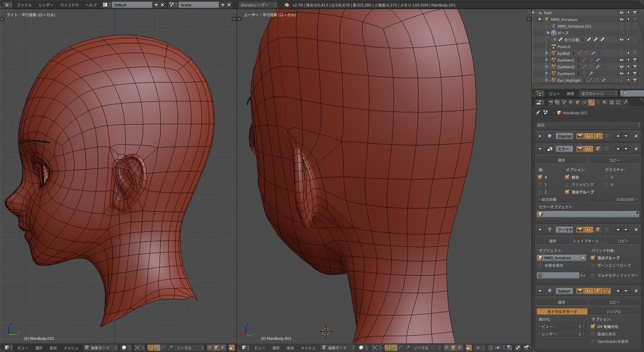Remove the ミラー modifier with X
Screen dimensions: 644x352
click(635, 149)
